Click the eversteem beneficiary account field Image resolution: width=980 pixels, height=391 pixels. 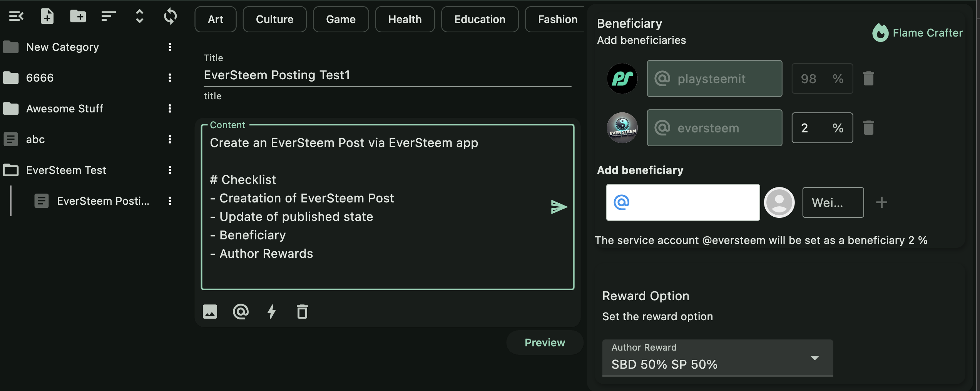(x=714, y=128)
